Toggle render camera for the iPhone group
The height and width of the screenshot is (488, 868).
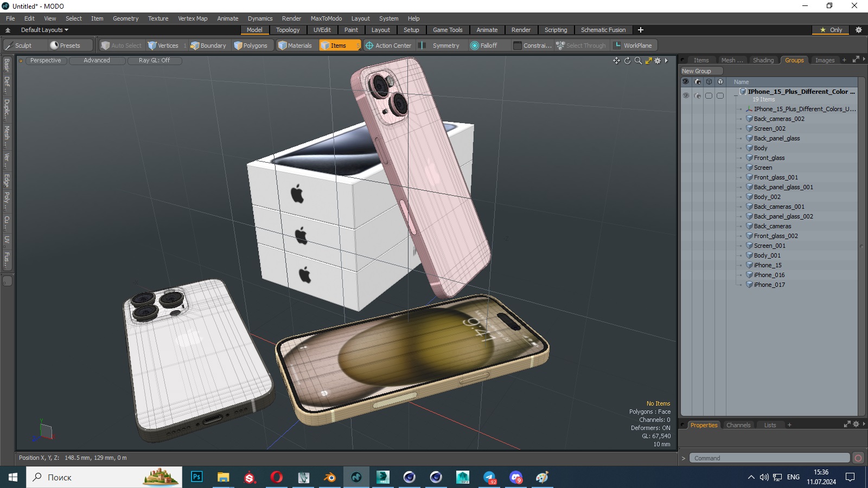pyautogui.click(x=698, y=95)
